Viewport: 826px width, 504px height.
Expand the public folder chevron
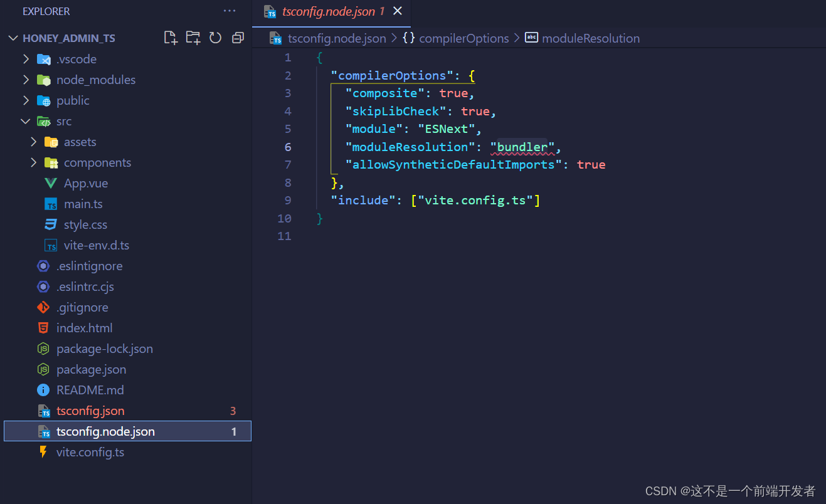coord(26,100)
